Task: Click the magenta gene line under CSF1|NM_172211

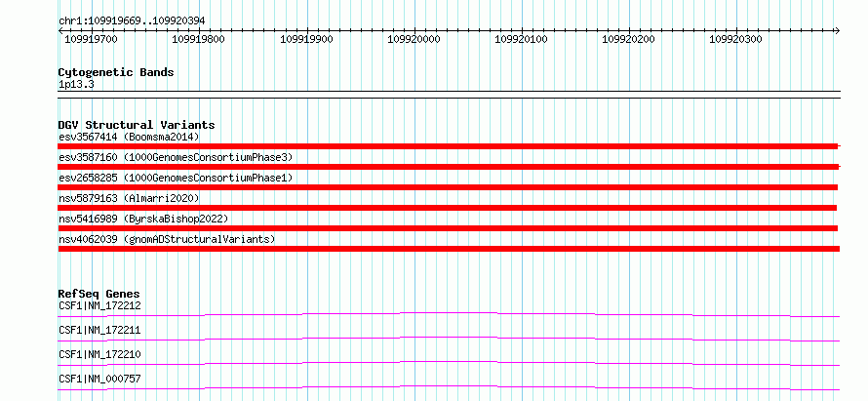Action: click(x=449, y=339)
